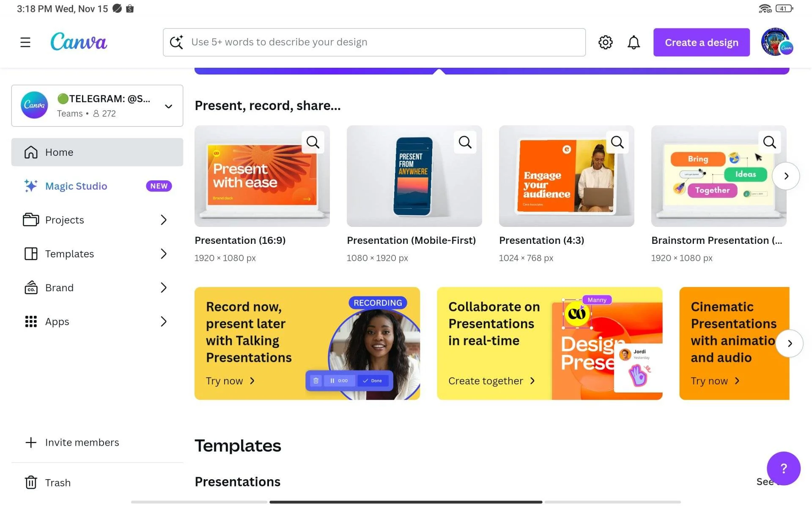Click Create a design button
Image resolution: width=812 pixels, height=508 pixels.
click(701, 42)
